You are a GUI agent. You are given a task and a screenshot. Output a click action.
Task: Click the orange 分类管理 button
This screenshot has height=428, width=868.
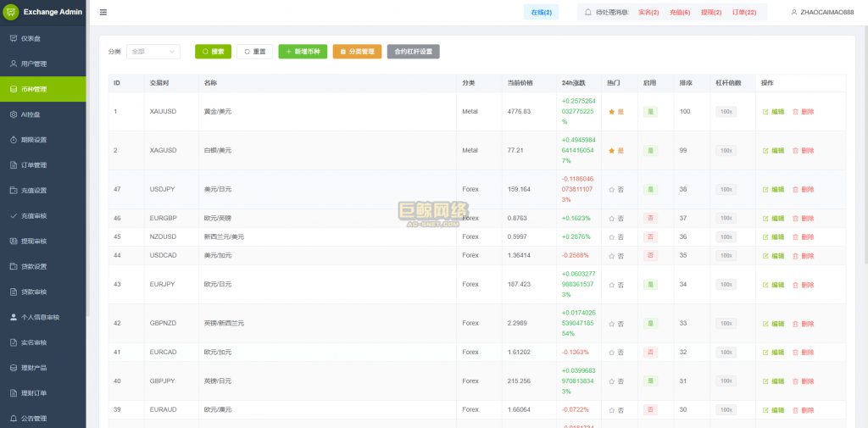coord(357,52)
